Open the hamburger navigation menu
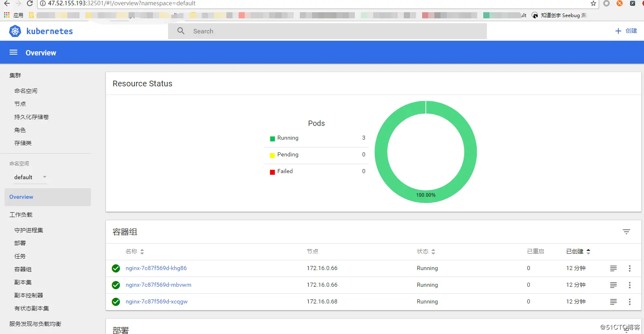The image size is (644, 334). click(13, 53)
